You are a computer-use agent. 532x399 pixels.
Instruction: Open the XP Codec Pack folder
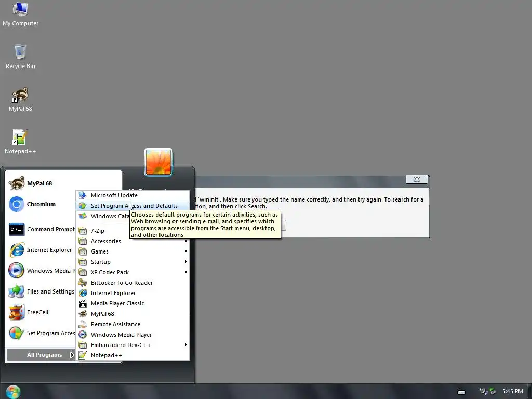tap(132, 272)
